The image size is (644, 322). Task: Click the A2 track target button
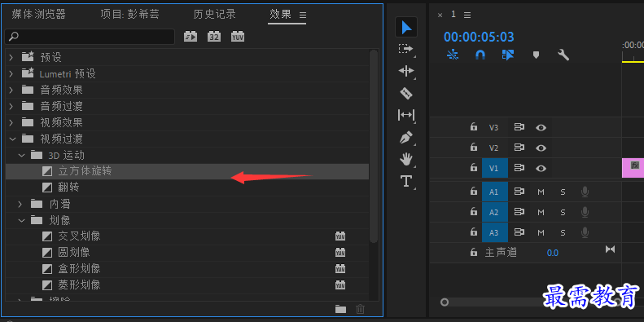click(494, 212)
